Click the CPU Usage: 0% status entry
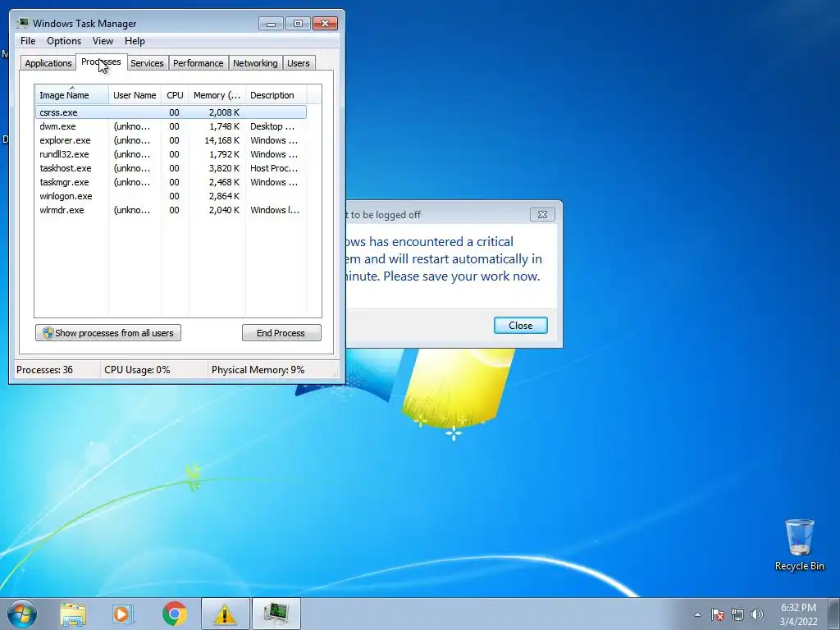Image resolution: width=840 pixels, height=630 pixels. [x=137, y=370]
